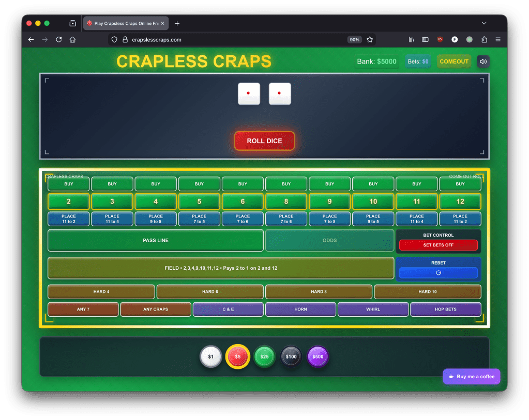Screen dimensions: 529x420
Task: Click the Rebet refresh icon
Action: pyautogui.click(x=438, y=273)
